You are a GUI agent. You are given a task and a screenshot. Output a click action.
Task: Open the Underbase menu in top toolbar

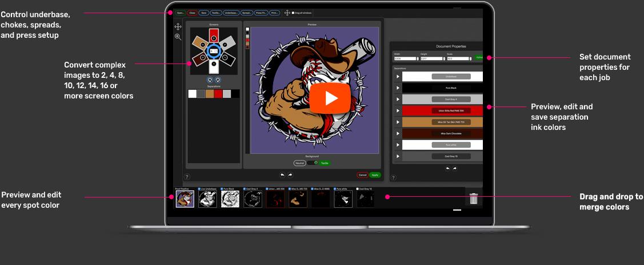[x=231, y=13]
